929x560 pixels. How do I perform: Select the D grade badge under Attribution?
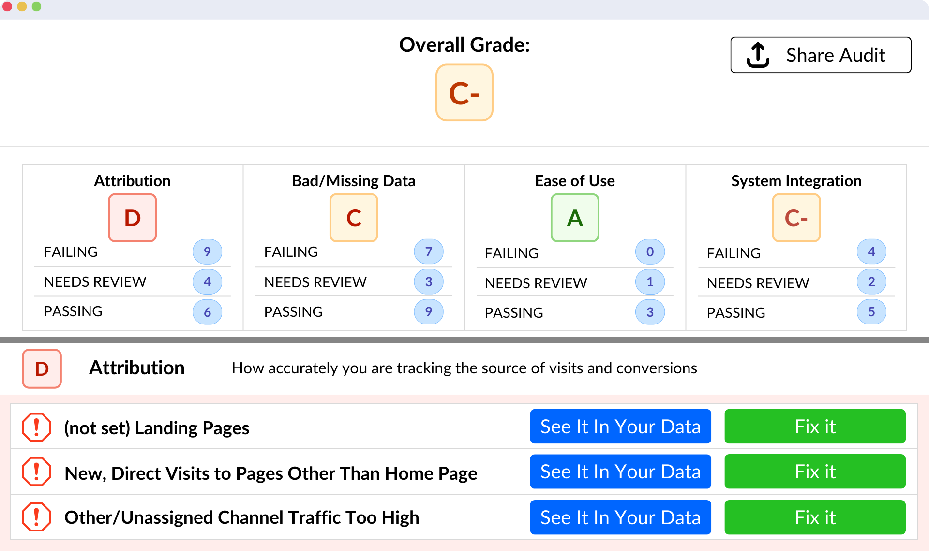132,218
